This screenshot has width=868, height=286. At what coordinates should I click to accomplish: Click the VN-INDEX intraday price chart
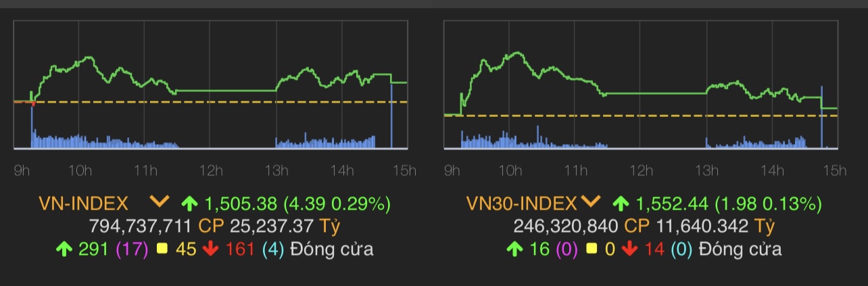(x=210, y=85)
